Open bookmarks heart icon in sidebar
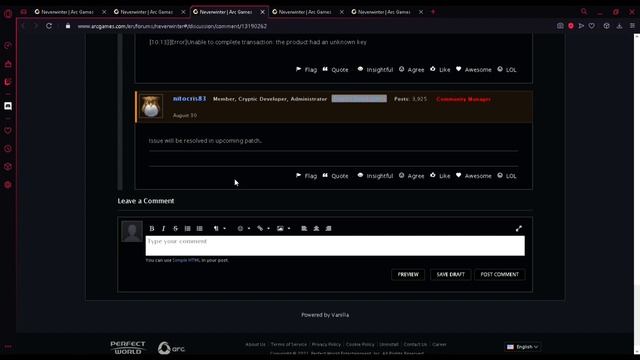 pos(8,131)
